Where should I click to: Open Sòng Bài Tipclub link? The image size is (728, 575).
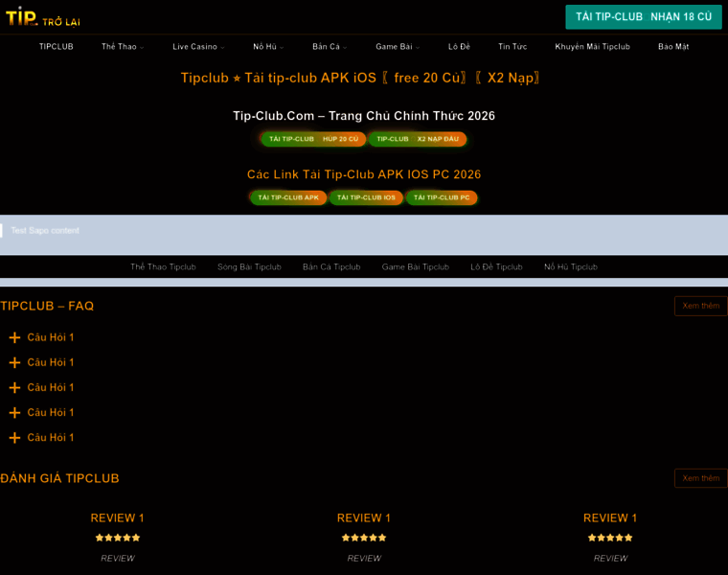click(x=249, y=267)
